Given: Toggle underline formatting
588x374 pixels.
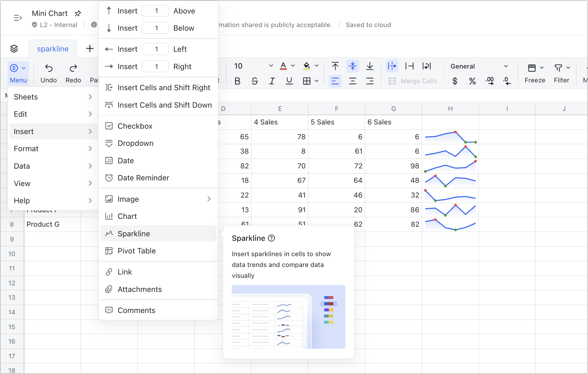Looking at the screenshot, I should [x=289, y=81].
